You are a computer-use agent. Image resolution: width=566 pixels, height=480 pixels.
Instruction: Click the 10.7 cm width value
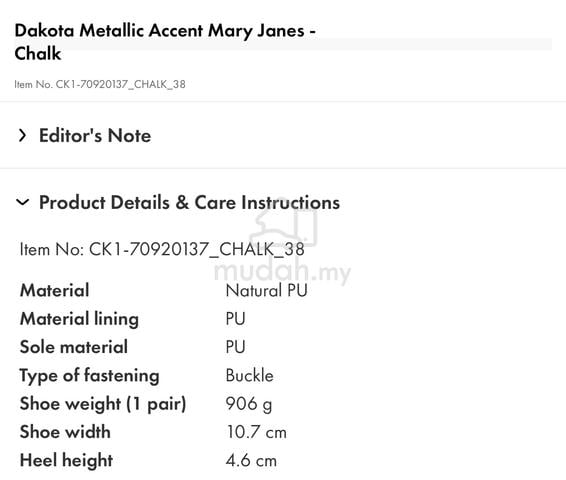(256, 432)
